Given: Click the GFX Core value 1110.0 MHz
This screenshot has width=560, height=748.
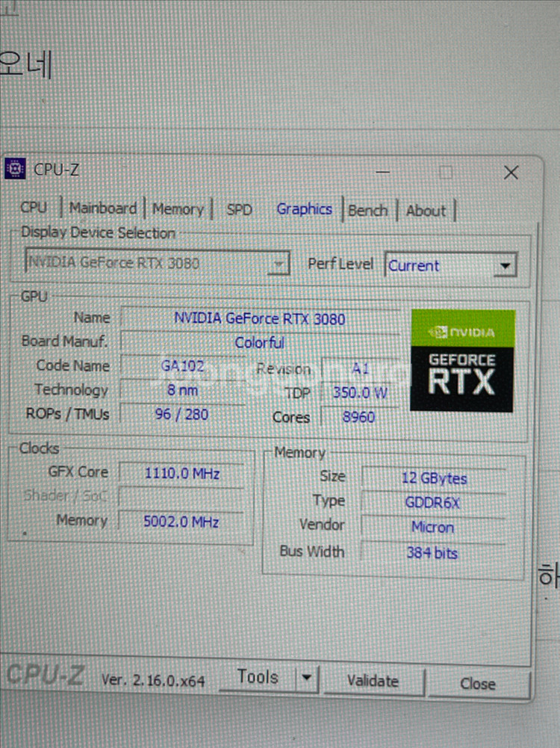Looking at the screenshot, I should pyautogui.click(x=181, y=473).
